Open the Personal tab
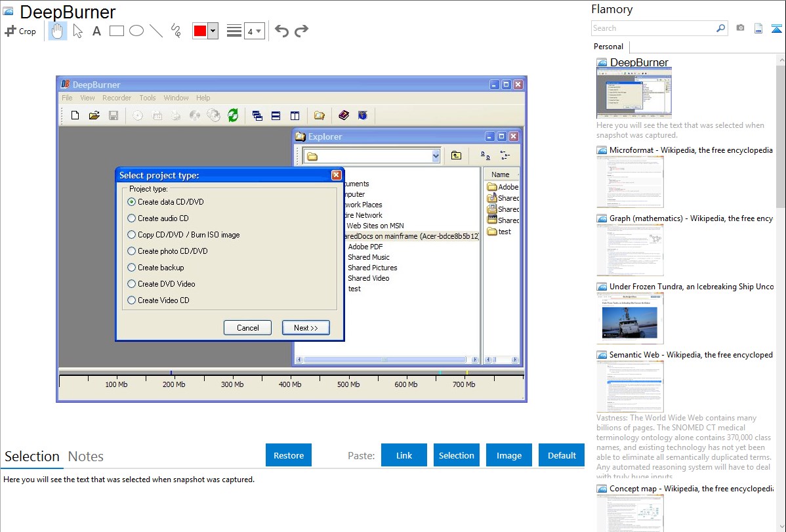 click(609, 47)
